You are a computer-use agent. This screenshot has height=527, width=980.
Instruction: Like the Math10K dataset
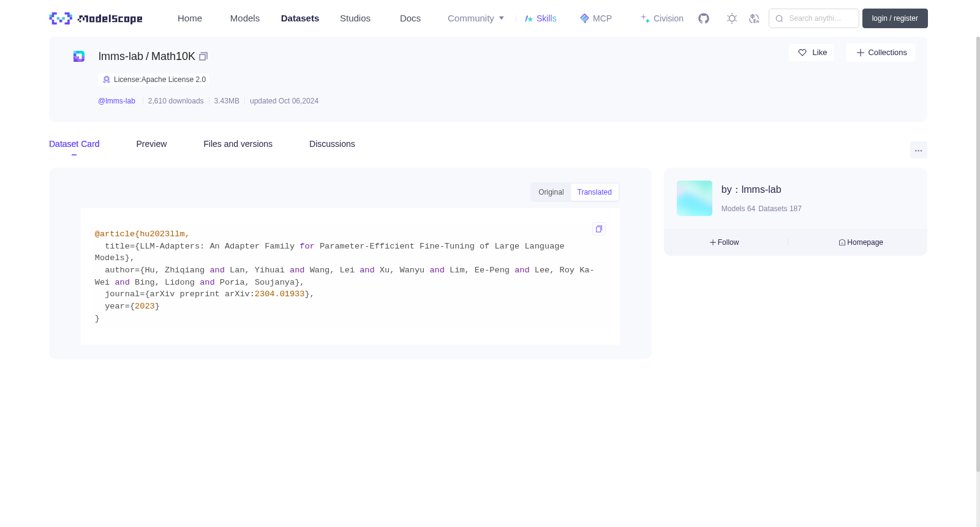[x=812, y=53]
